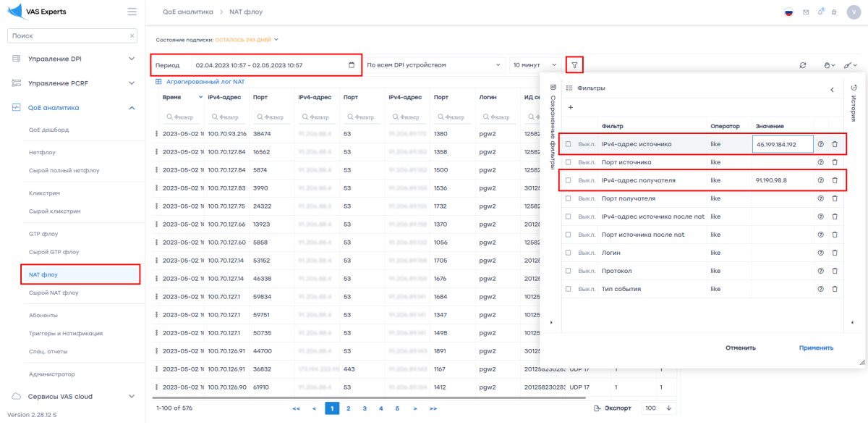This screenshot has width=868, height=425.
Task: Open the period calendar picker icon
Action: 352,65
